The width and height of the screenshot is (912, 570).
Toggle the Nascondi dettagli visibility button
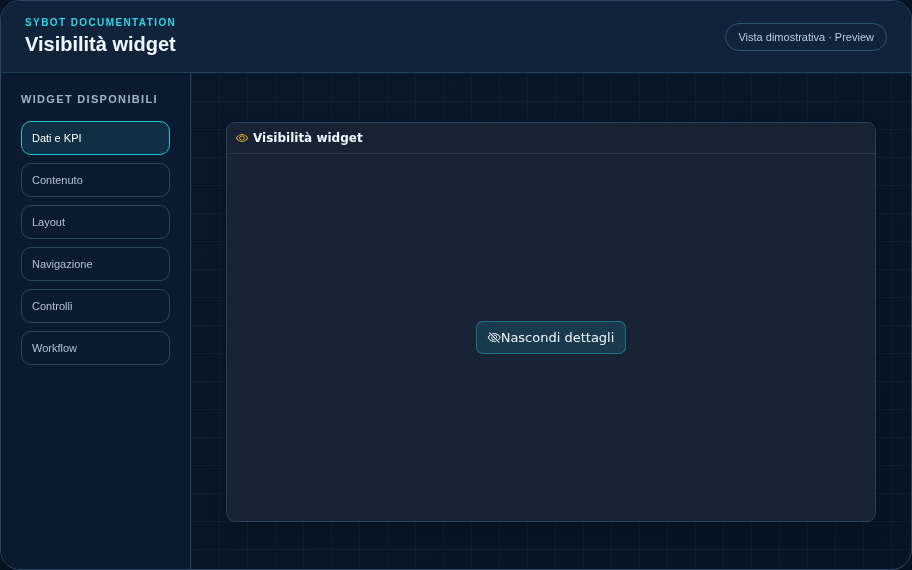tap(551, 337)
